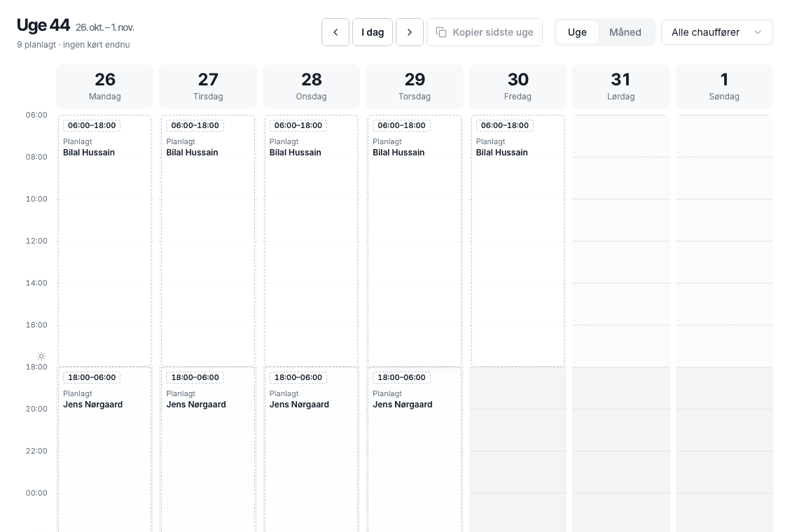Open the Alle chauffører dropdown
790x532 pixels.
point(717,32)
